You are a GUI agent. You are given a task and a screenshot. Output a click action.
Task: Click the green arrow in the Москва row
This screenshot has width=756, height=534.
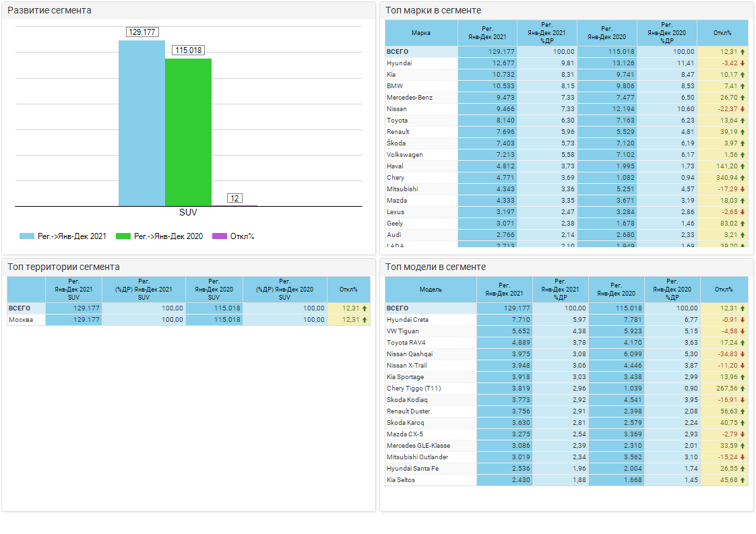pyautogui.click(x=365, y=320)
